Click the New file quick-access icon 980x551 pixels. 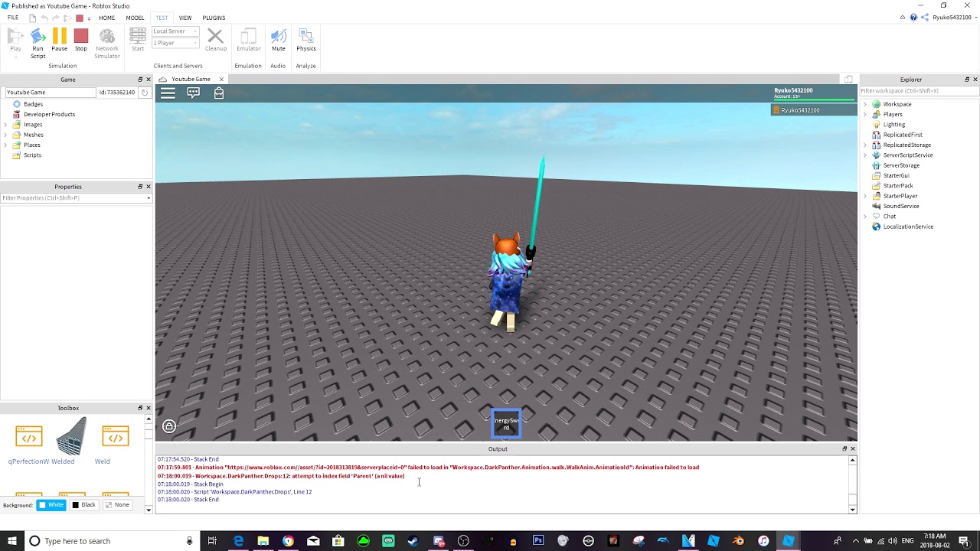[x=31, y=18]
